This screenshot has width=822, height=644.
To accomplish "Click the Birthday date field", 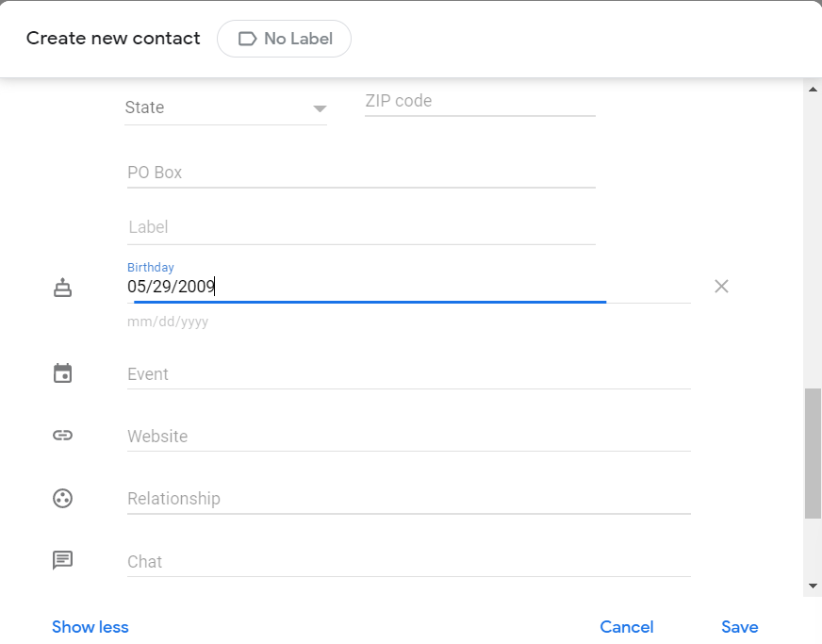I will pyautogui.click(x=408, y=287).
